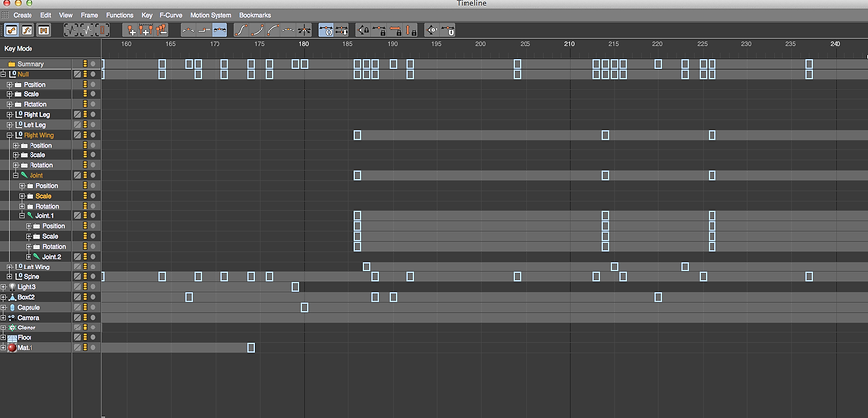Open the Frame menu

90,15
